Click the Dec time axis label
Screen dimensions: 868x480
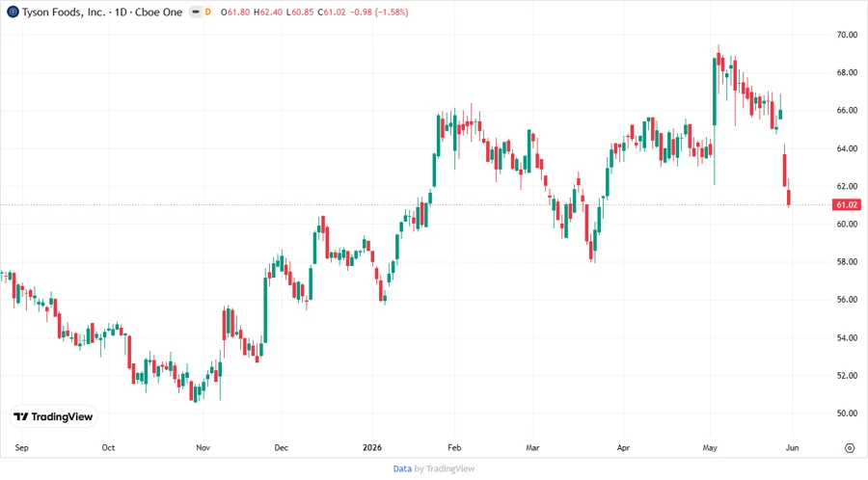282,447
